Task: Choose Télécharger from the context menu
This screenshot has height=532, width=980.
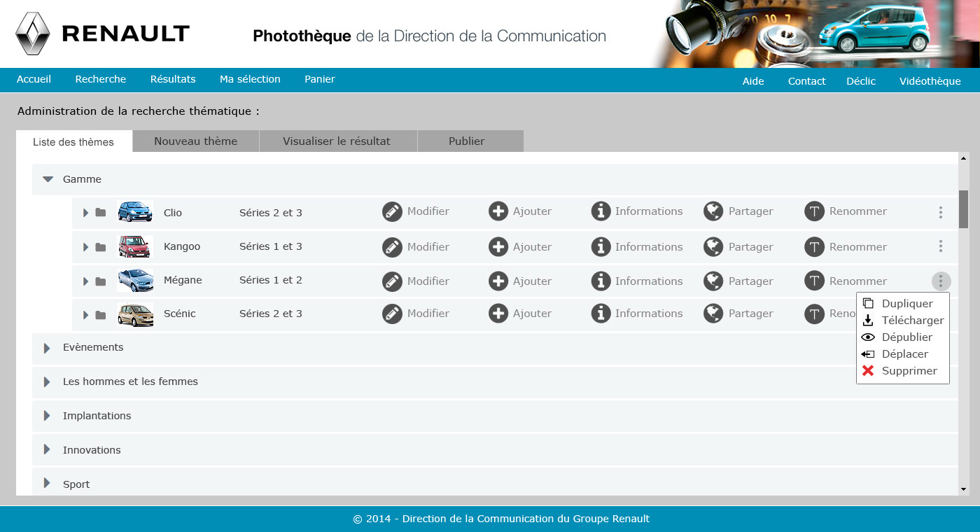Action: 902,321
